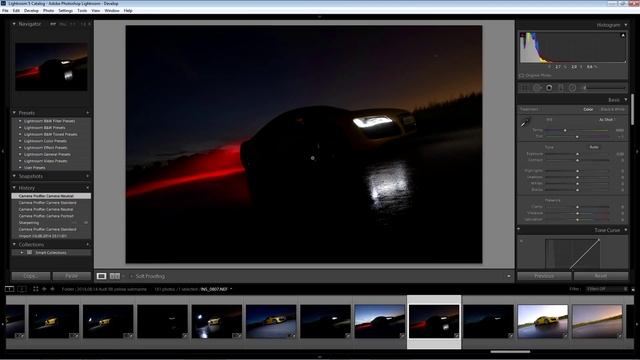Expand Lightroom Color Presets folder
Image resolution: width=640 pixels, height=360 pixels.
coord(20,141)
